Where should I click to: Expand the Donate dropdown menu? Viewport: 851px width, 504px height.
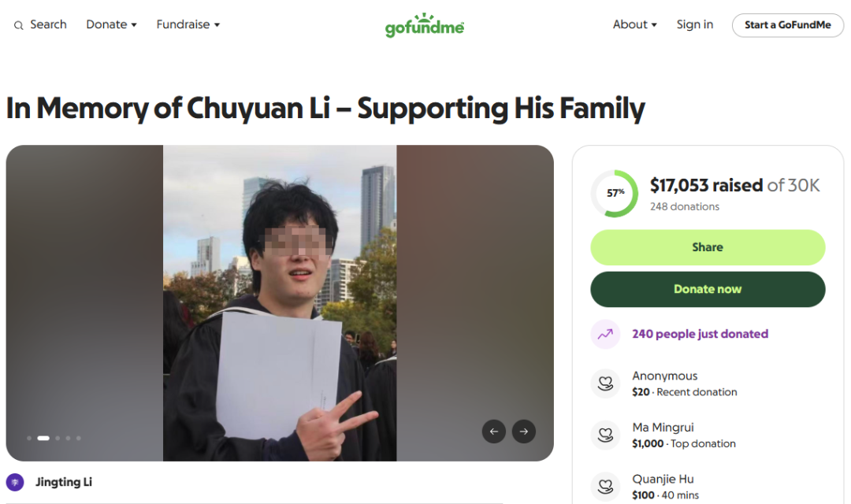(x=111, y=24)
